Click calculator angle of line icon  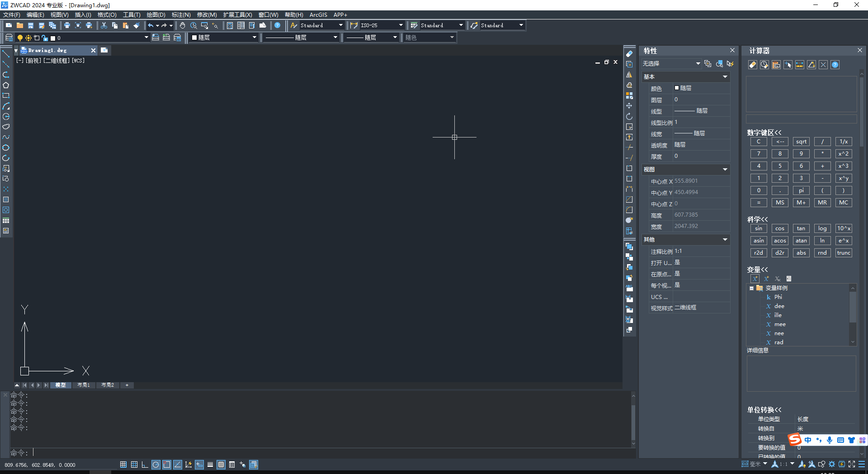pos(811,65)
